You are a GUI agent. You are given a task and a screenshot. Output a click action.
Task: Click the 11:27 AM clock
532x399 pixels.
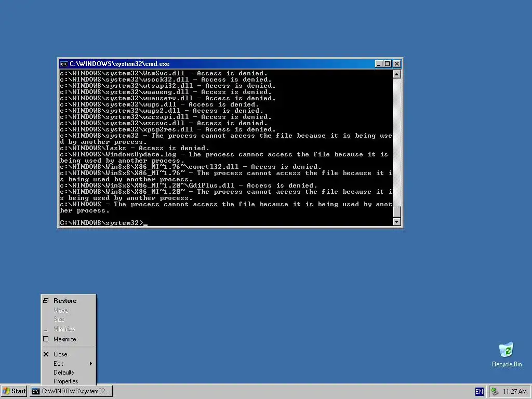514,392
